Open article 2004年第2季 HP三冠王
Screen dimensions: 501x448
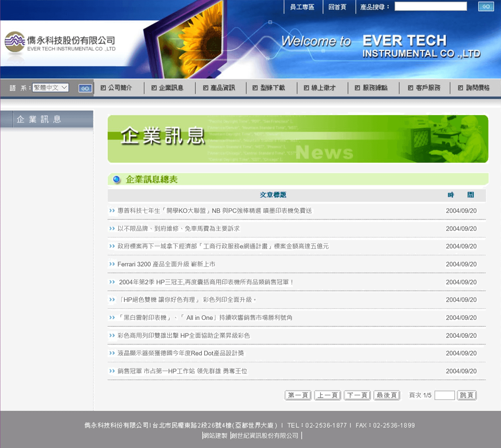pos(206,282)
